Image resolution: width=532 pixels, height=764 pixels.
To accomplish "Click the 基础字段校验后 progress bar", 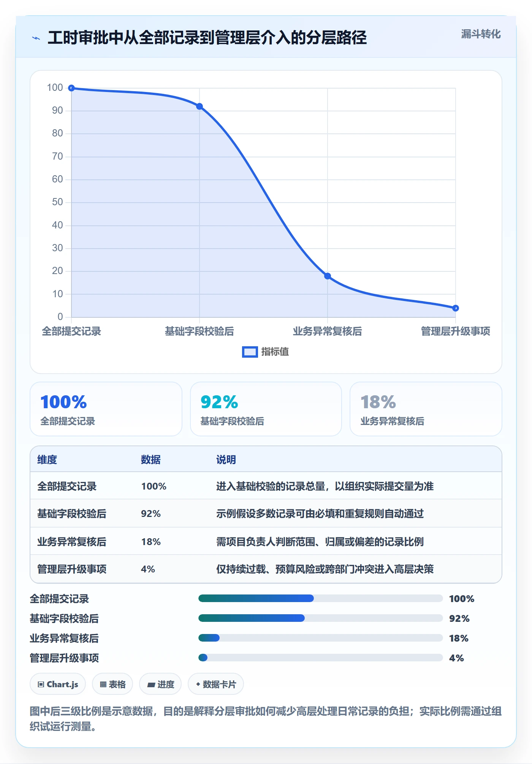I will click(321, 618).
